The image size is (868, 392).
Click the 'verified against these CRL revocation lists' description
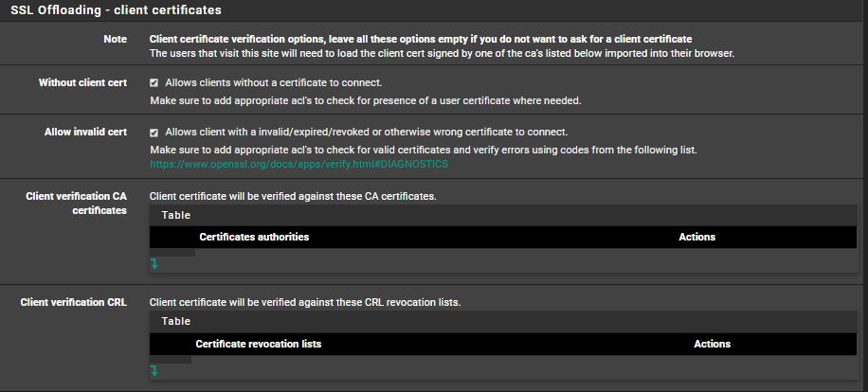305,302
